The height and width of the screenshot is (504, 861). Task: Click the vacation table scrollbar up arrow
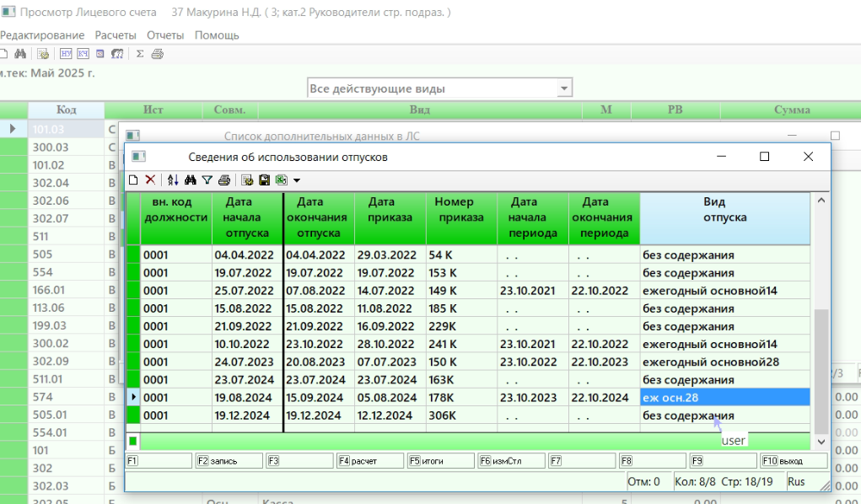[x=821, y=201]
